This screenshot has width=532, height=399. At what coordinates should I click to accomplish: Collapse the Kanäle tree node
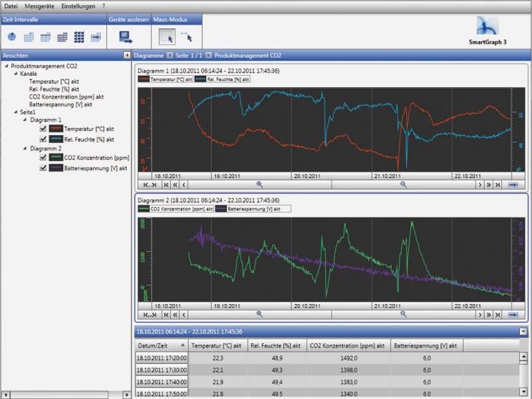(x=15, y=74)
